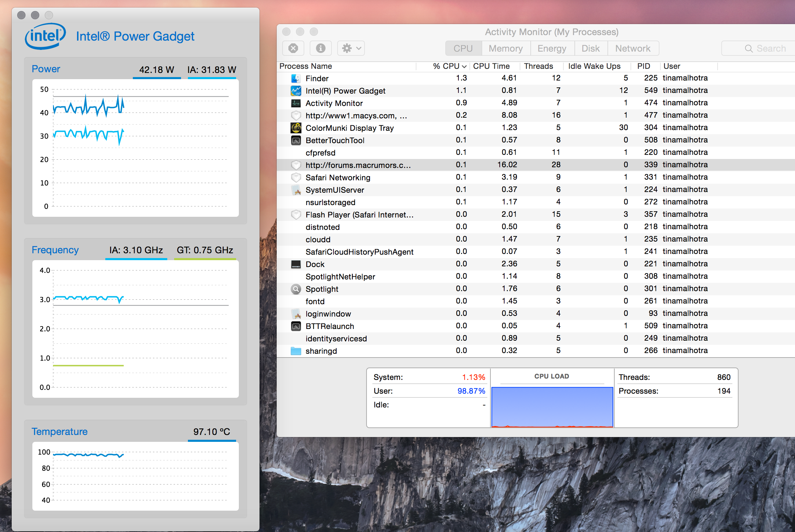
Task: Click the force quit process toolbar icon
Action: point(293,48)
